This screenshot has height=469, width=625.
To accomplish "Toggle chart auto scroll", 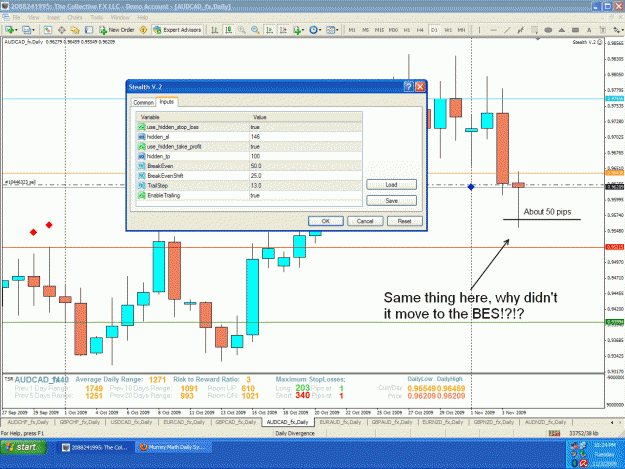I will pos(269,30).
